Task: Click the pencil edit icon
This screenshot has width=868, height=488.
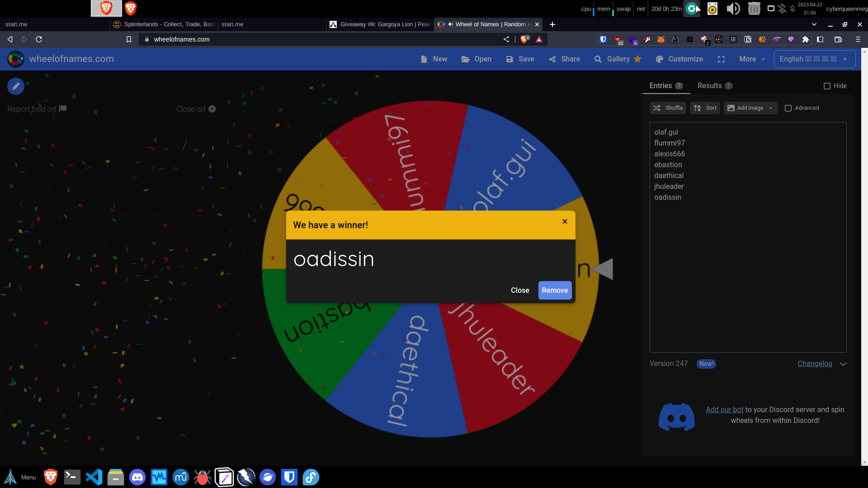Action: pos(15,86)
